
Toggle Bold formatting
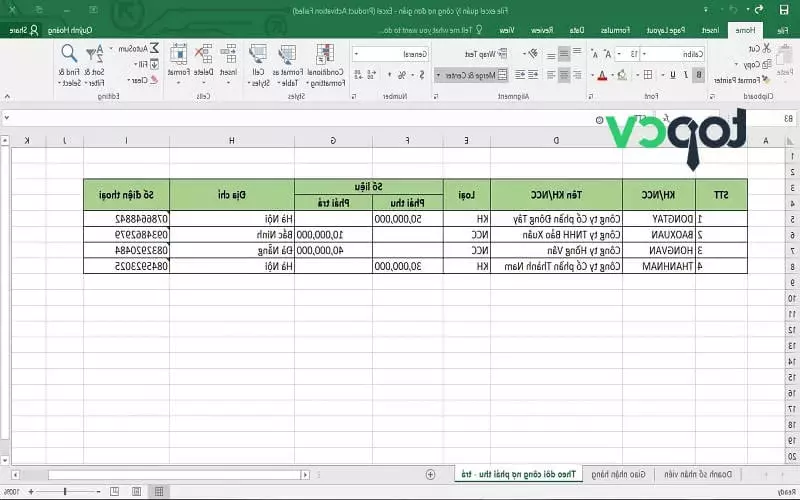pyautogui.click(x=697, y=75)
